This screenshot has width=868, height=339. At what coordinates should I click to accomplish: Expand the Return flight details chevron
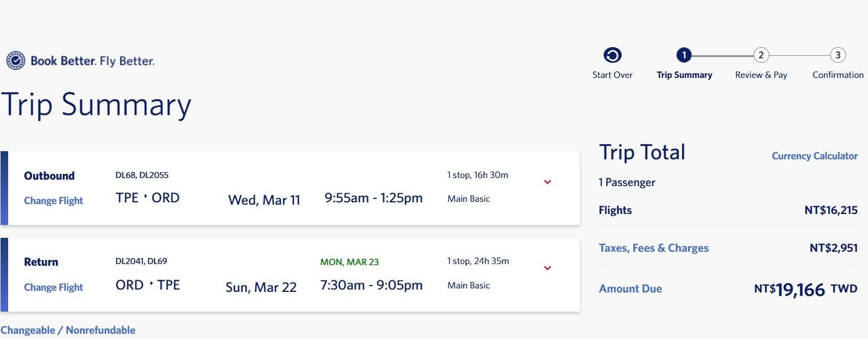coord(548,268)
